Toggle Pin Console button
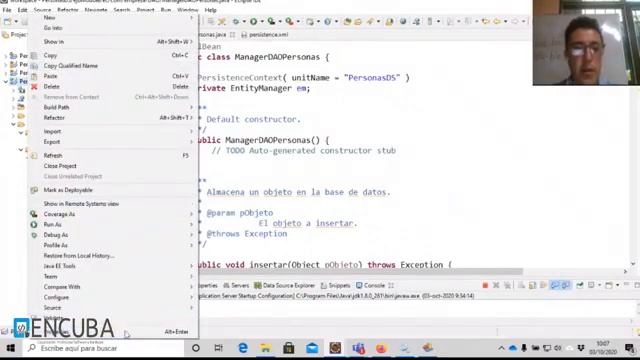This screenshot has width=640, height=360. (580, 285)
